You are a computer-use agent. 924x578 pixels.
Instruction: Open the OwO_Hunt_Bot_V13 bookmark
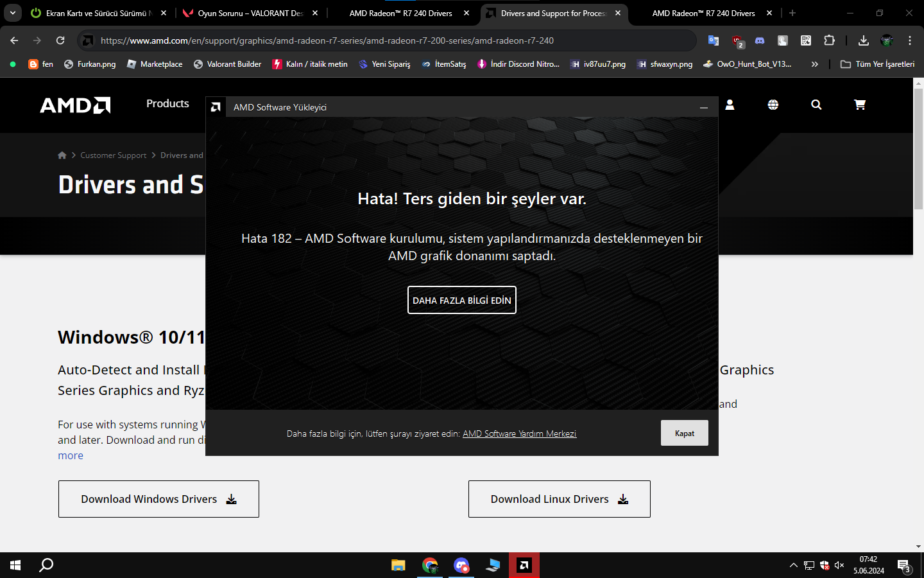pos(748,64)
